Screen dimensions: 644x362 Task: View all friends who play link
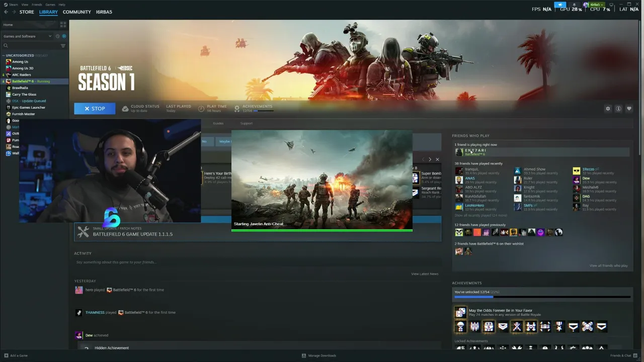coord(609,265)
